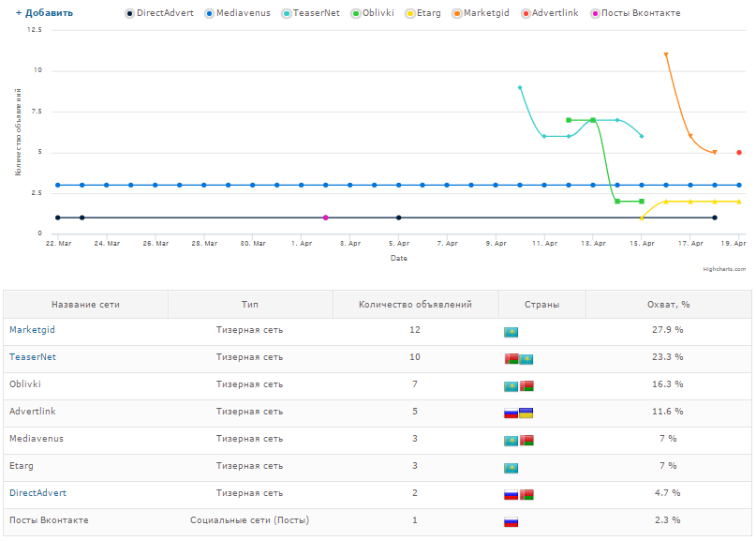
Task: Click Посты Вконтакте in the table's name column
Action: click(49, 520)
